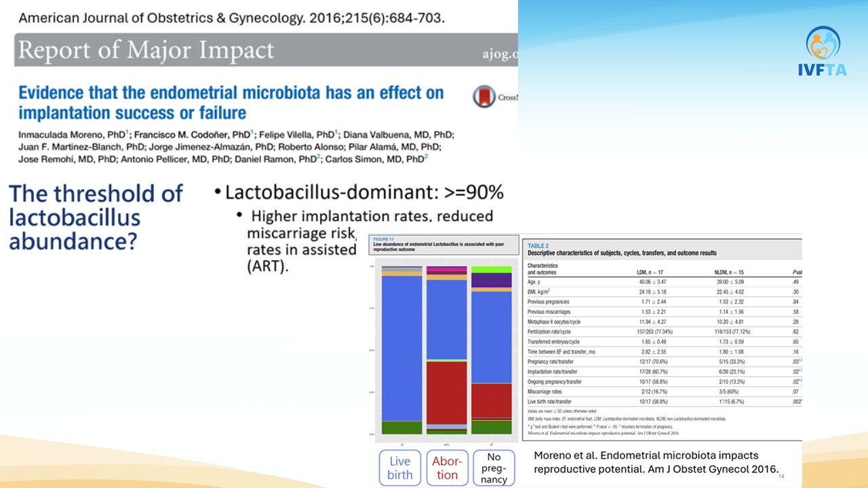Screen dimensions: 868x488
Task: Click the IVFTA logo
Action: pos(823,52)
